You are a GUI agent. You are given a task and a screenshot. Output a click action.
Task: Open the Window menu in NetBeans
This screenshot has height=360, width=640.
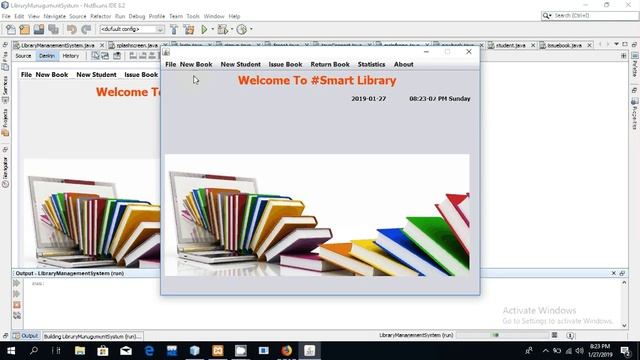tap(214, 16)
